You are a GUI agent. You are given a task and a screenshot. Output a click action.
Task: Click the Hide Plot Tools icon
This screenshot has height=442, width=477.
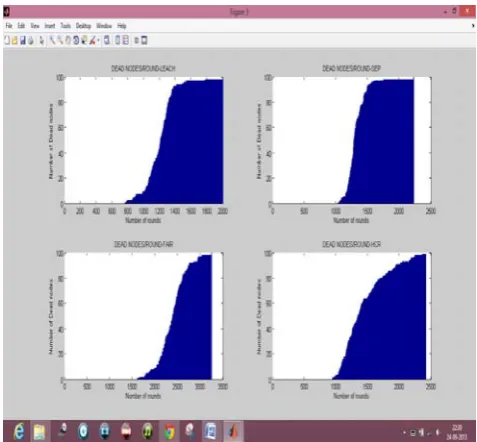pyautogui.click(x=136, y=40)
